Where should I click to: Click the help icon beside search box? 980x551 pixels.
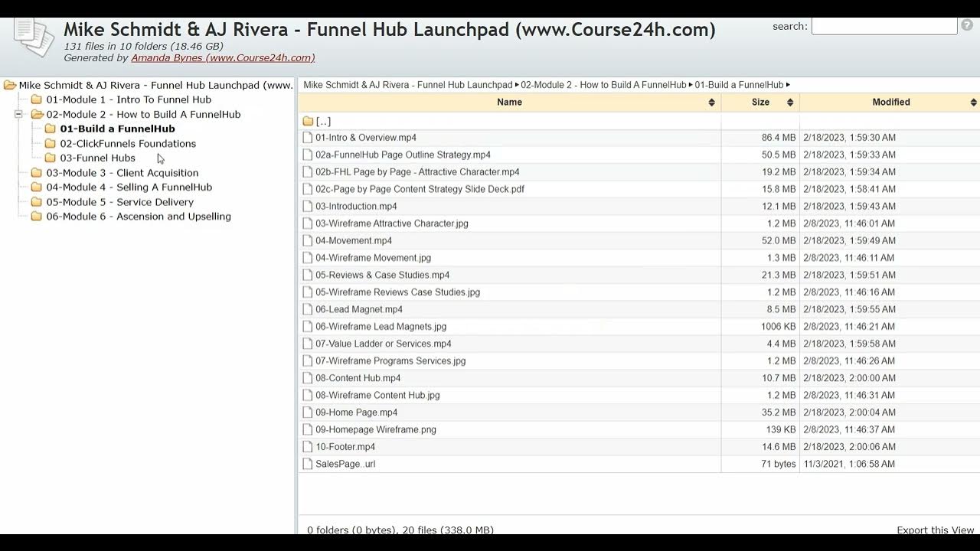(x=967, y=25)
